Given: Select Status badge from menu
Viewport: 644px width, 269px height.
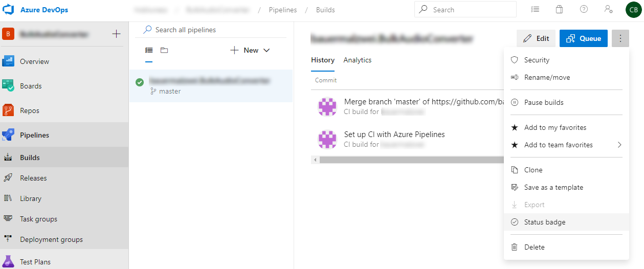Looking at the screenshot, I should [x=545, y=222].
